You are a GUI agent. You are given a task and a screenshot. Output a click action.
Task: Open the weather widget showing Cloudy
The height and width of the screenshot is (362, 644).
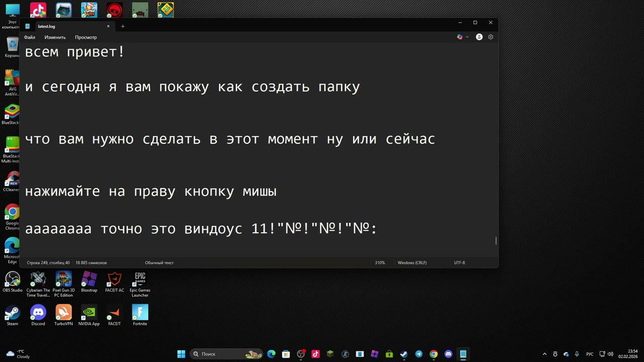coord(18,354)
